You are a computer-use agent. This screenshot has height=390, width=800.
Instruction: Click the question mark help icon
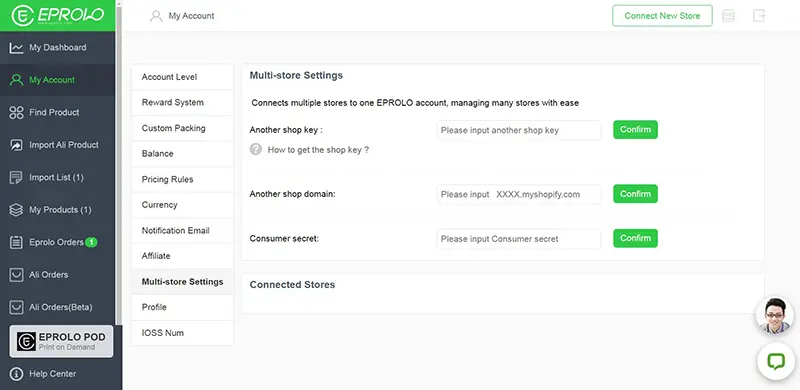256,150
